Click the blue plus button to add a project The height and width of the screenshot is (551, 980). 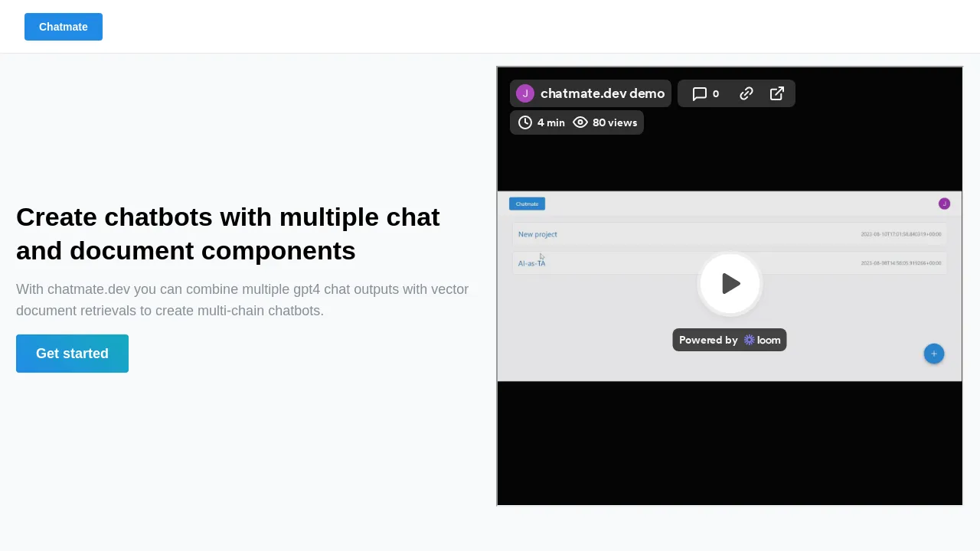coord(933,354)
